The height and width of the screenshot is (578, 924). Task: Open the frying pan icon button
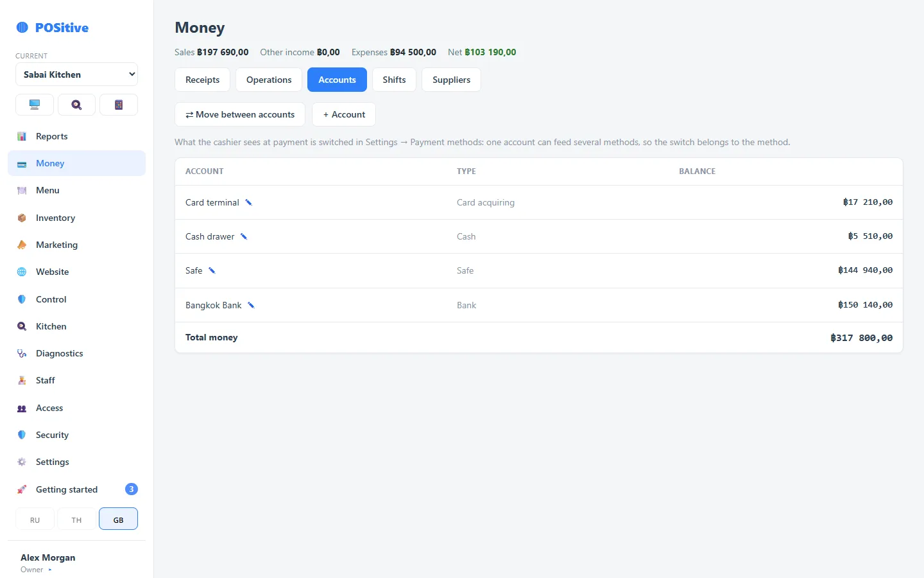pyautogui.click(x=76, y=105)
